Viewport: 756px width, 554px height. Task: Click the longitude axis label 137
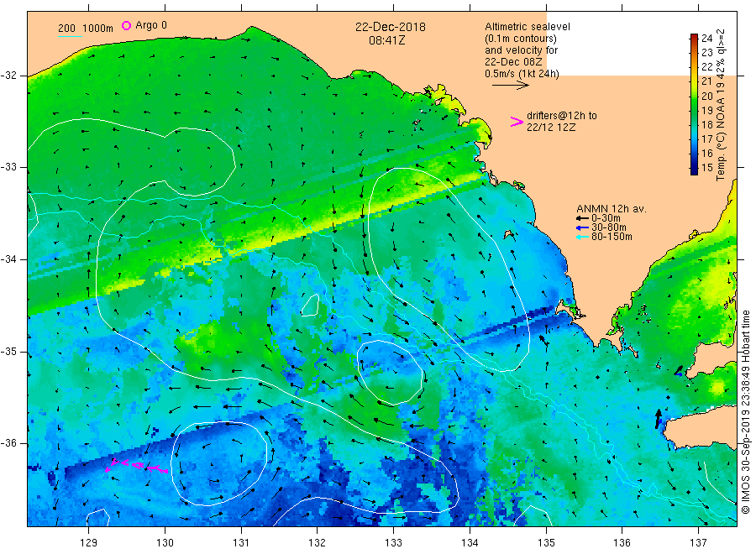pyautogui.click(x=698, y=543)
